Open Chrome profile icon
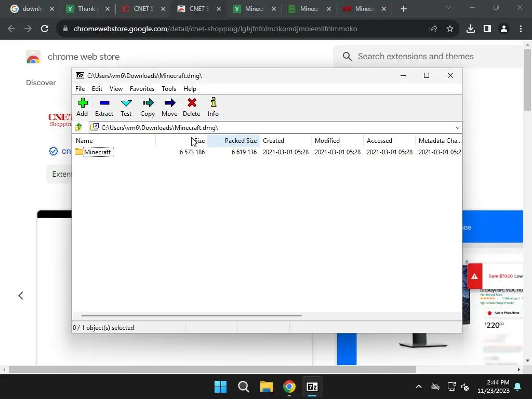Viewport: 532px width, 399px height. tap(504, 29)
